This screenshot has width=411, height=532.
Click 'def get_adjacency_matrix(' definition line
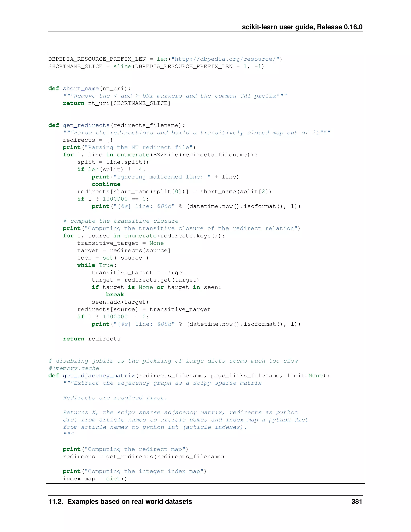point(189,376)
